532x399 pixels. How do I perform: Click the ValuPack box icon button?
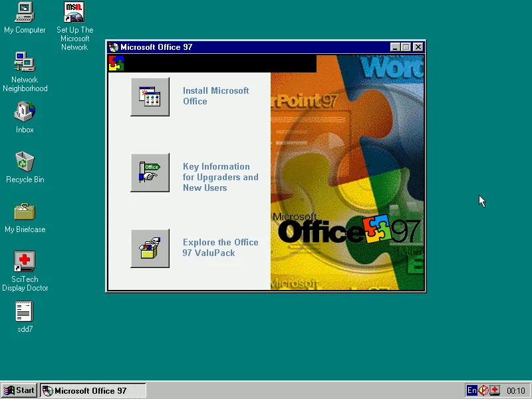150,248
